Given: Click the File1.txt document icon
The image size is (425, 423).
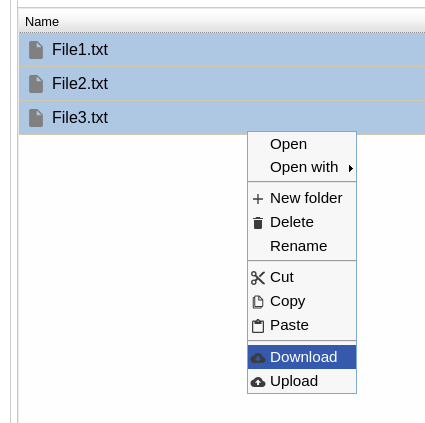Looking at the screenshot, I should (x=36, y=50).
